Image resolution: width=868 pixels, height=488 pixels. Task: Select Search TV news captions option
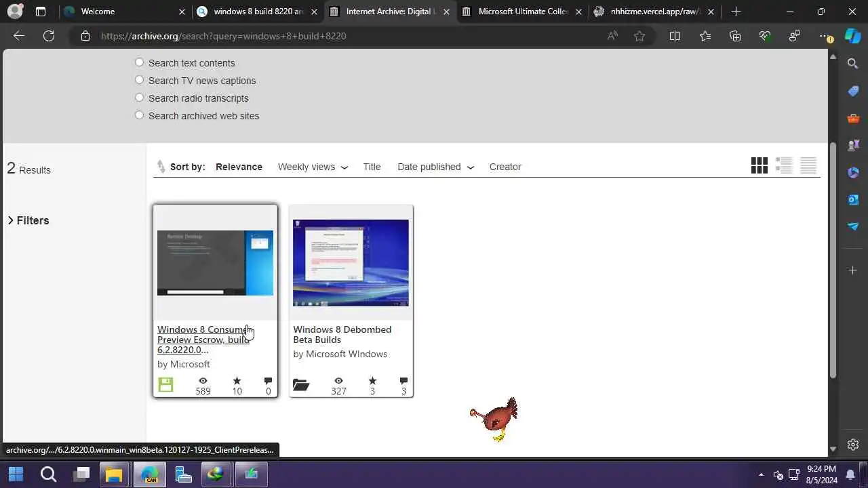(x=139, y=80)
